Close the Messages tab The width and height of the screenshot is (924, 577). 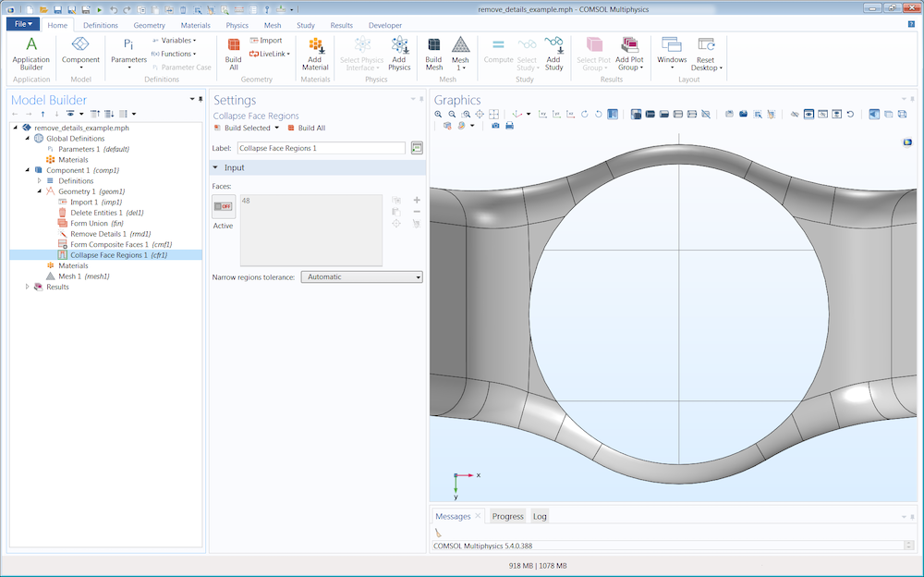pos(478,516)
